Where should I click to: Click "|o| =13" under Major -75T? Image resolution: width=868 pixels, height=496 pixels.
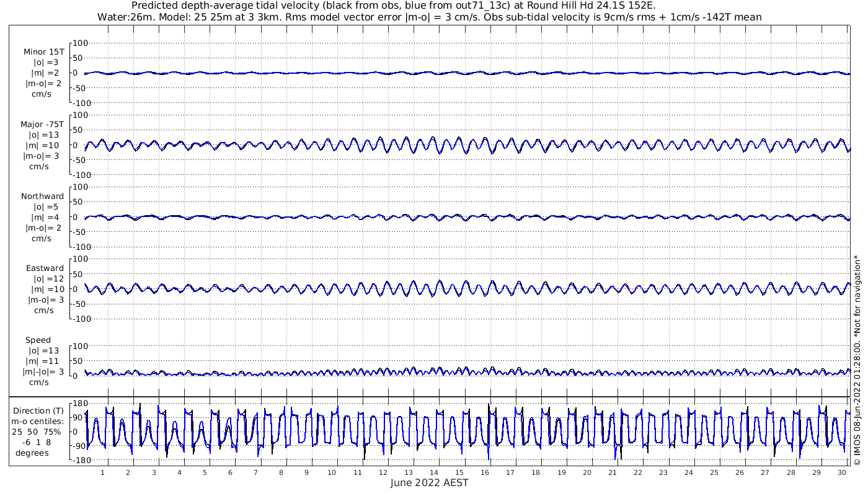point(44,135)
